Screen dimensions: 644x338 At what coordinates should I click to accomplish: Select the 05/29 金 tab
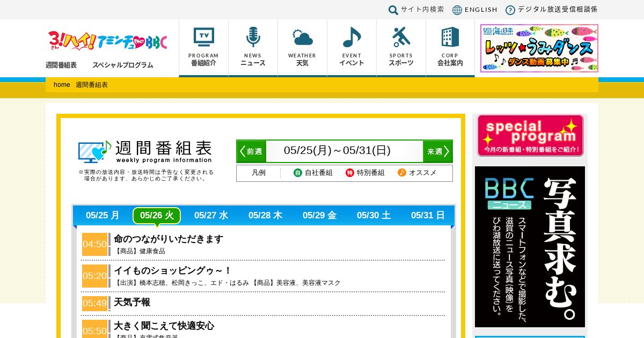[319, 216]
